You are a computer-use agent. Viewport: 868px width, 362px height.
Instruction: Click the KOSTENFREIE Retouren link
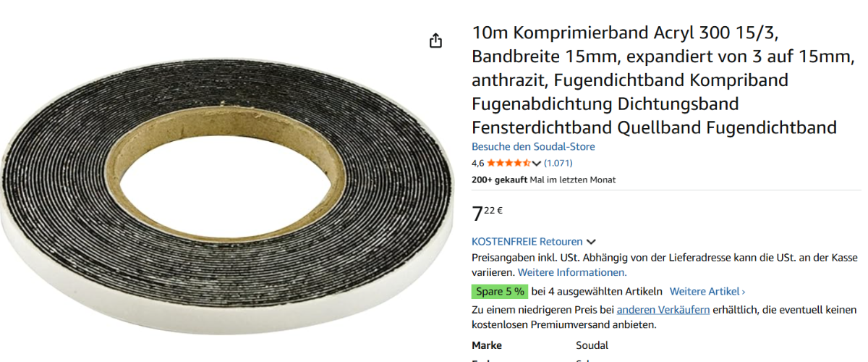click(527, 242)
